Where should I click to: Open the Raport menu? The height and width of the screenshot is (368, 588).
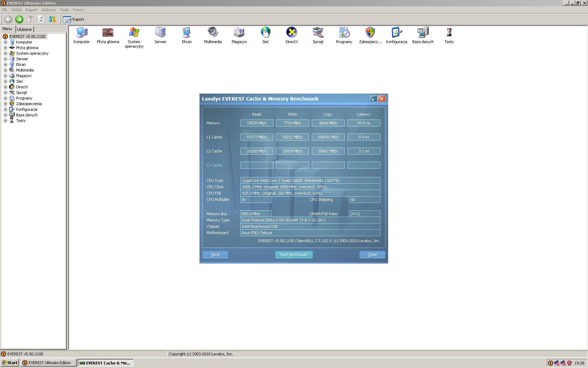[31, 10]
